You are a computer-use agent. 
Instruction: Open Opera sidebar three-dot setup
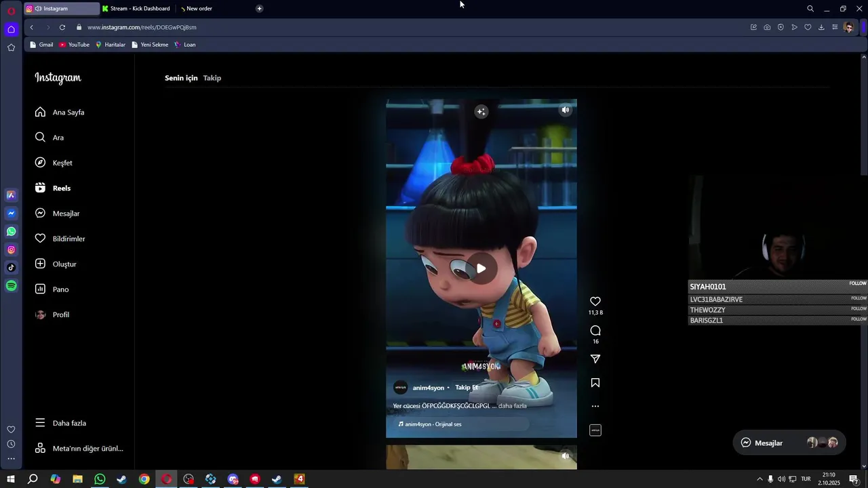point(11,459)
